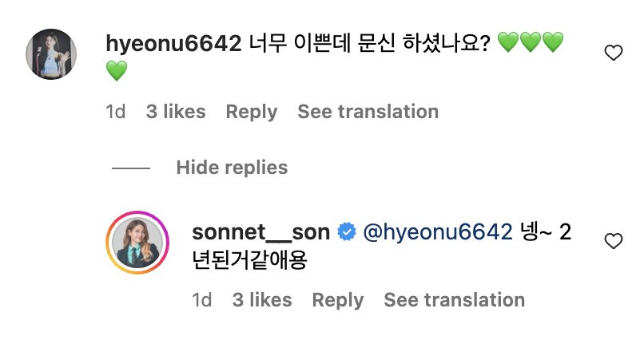The image size is (644, 340).
Task: Click the dash line before Hide replies
Action: (x=131, y=168)
